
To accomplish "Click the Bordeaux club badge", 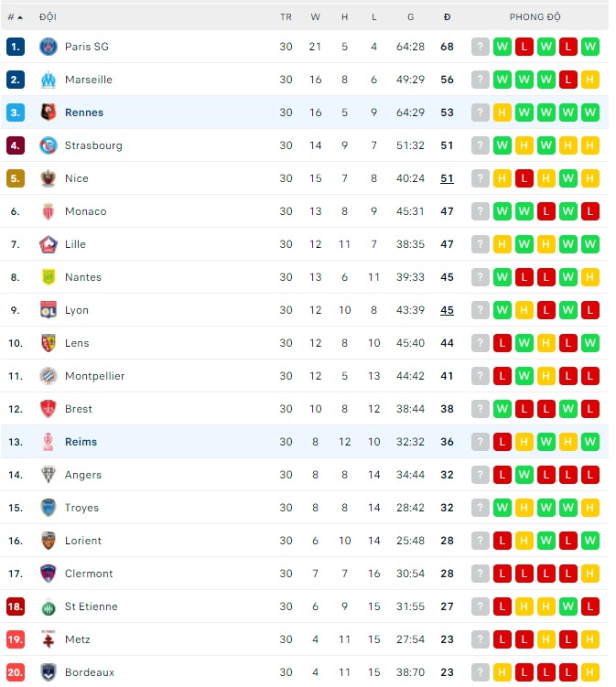I will coord(49,672).
